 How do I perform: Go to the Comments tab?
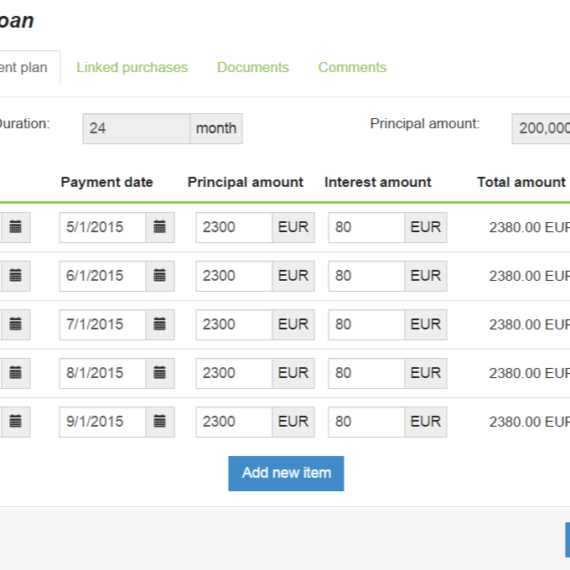tap(352, 68)
